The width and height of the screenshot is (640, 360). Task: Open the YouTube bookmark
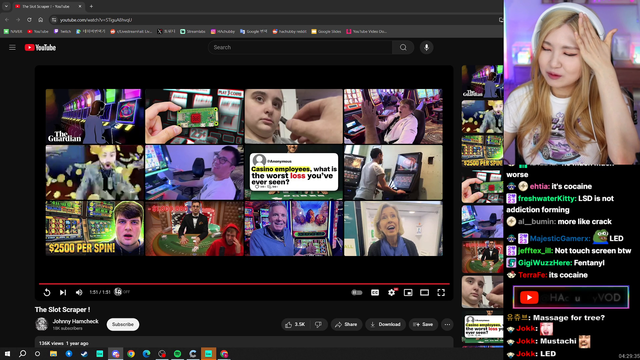[38, 31]
